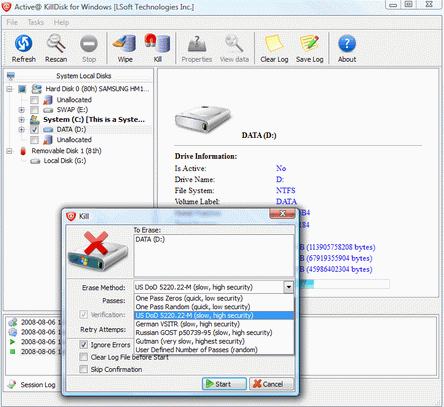Click the DATA (D:) entry in To Erase list
Screen dimensions: 444x407
[x=150, y=239]
